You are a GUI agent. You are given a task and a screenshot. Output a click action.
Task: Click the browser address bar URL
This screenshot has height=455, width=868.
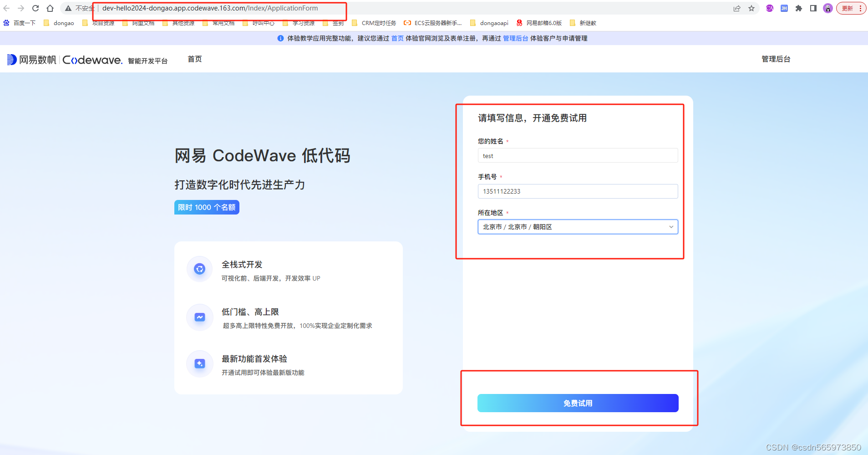point(210,8)
